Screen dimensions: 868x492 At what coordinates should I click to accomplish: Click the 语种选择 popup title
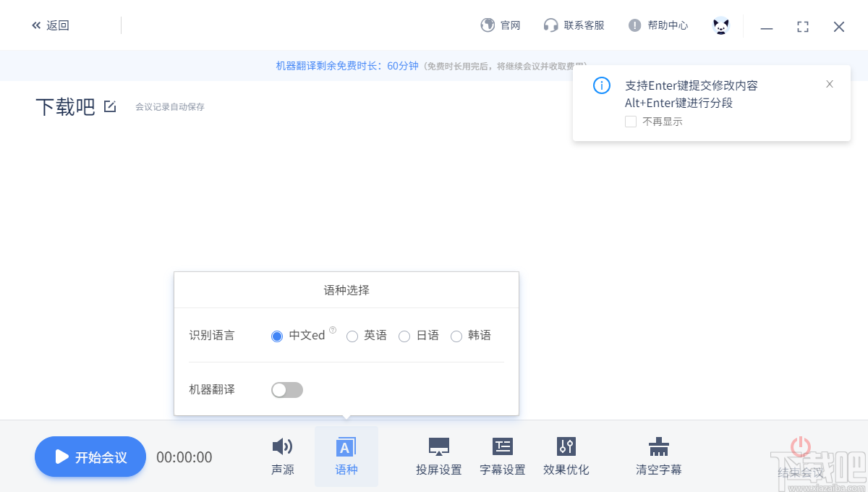346,290
